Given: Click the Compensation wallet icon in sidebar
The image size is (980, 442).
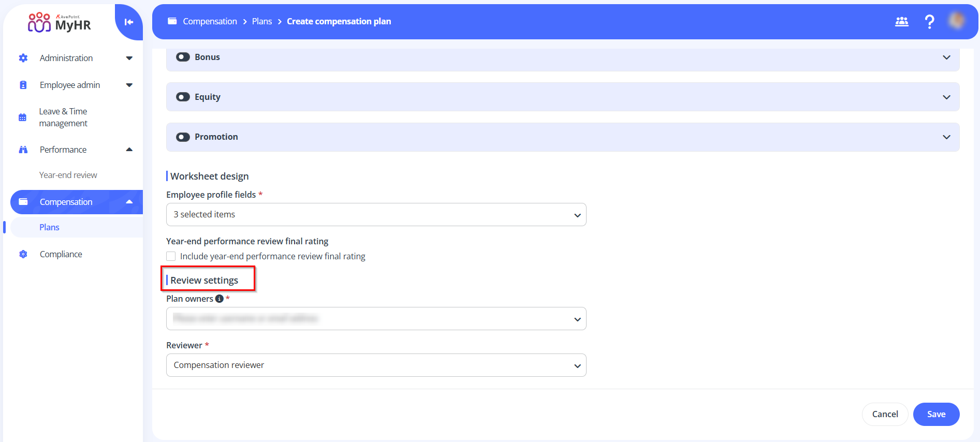Looking at the screenshot, I should [23, 202].
